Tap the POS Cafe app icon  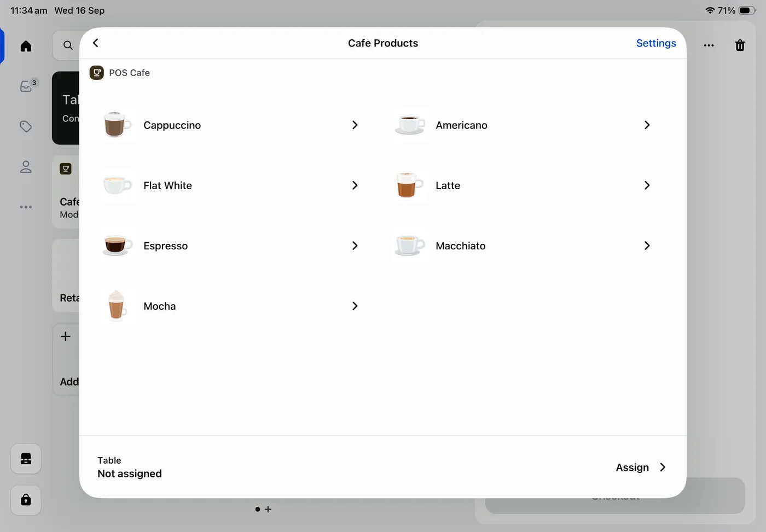tap(97, 73)
